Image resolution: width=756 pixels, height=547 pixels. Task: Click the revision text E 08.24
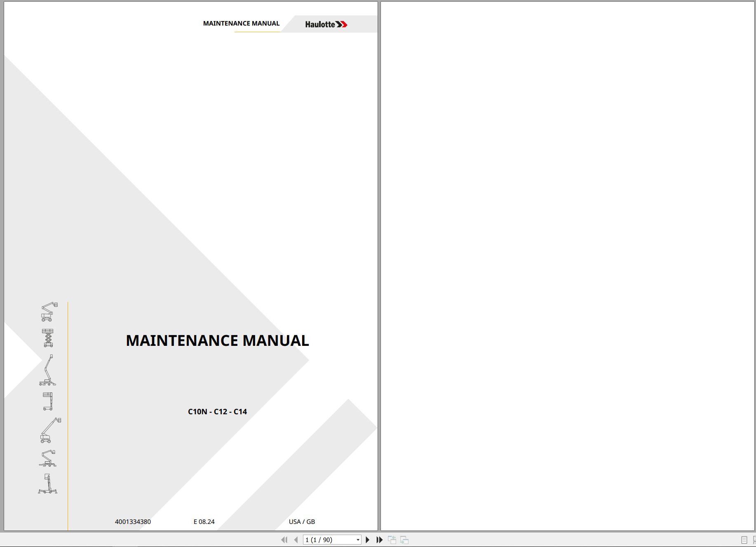point(204,521)
